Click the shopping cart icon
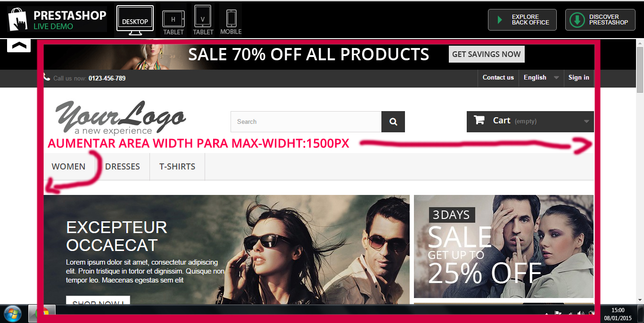The height and width of the screenshot is (323, 644). 479,120
